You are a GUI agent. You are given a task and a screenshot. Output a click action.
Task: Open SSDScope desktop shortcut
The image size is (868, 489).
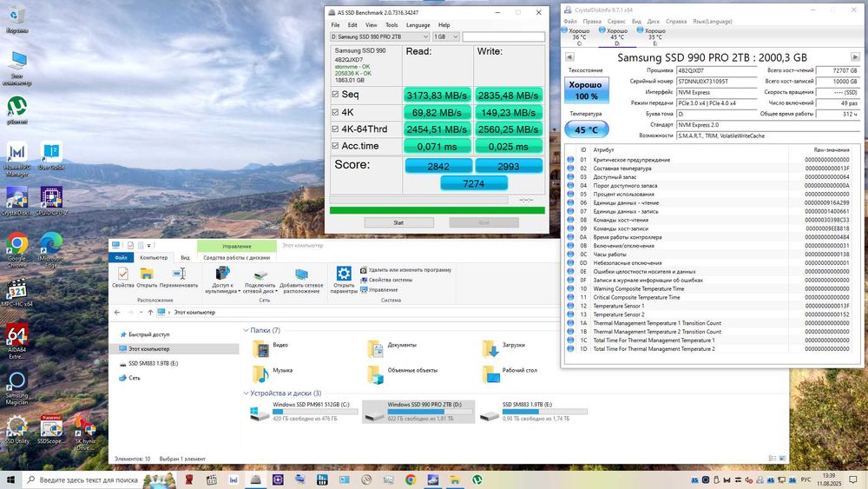coord(51,430)
